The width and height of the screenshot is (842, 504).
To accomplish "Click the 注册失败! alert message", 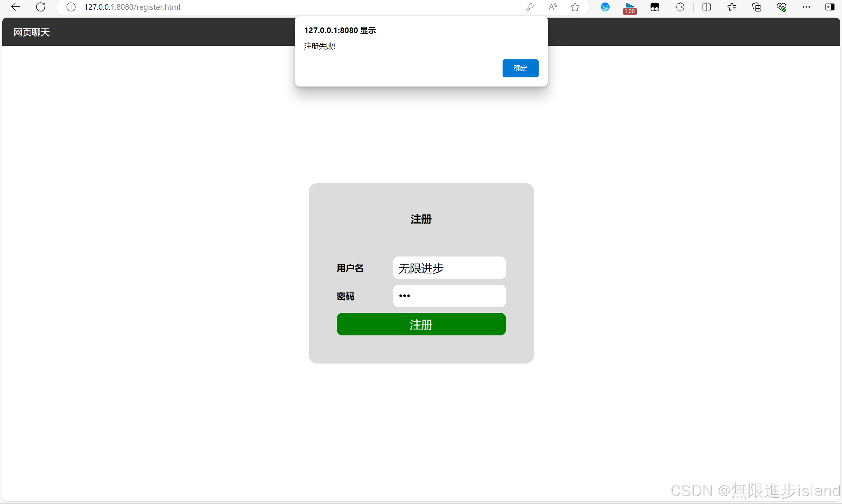I will 320,46.
